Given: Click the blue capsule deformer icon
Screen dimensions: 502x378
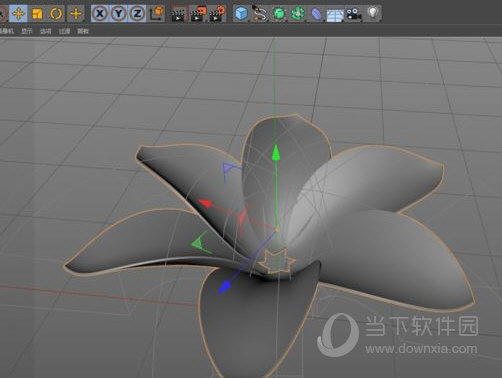Looking at the screenshot, I should point(316,14).
